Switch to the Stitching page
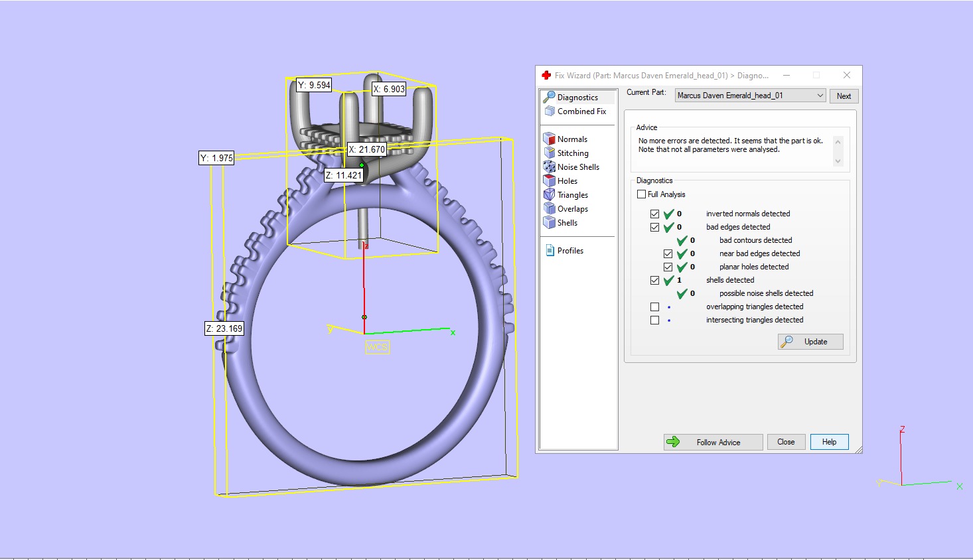973x560 pixels. [x=573, y=153]
